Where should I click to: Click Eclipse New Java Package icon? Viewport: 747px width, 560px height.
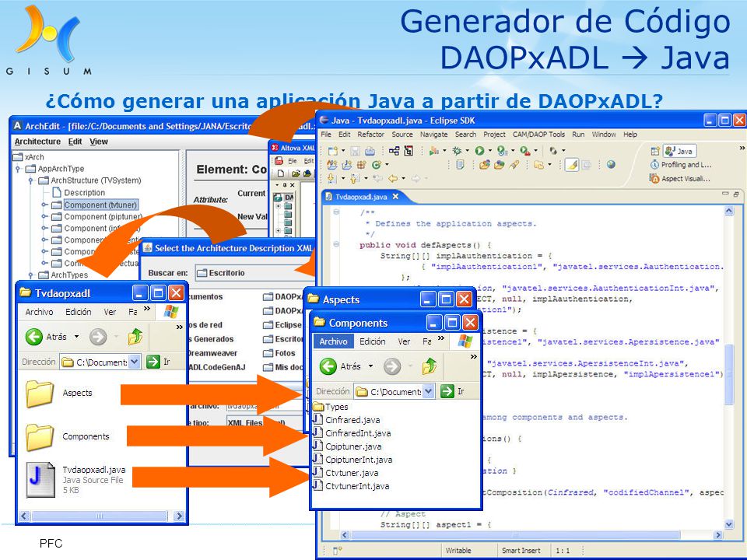point(361,164)
